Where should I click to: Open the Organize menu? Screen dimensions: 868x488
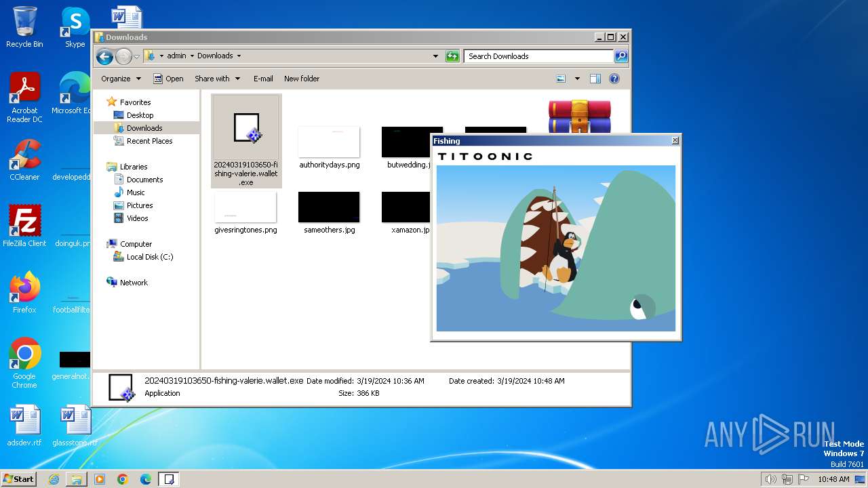[x=121, y=79]
